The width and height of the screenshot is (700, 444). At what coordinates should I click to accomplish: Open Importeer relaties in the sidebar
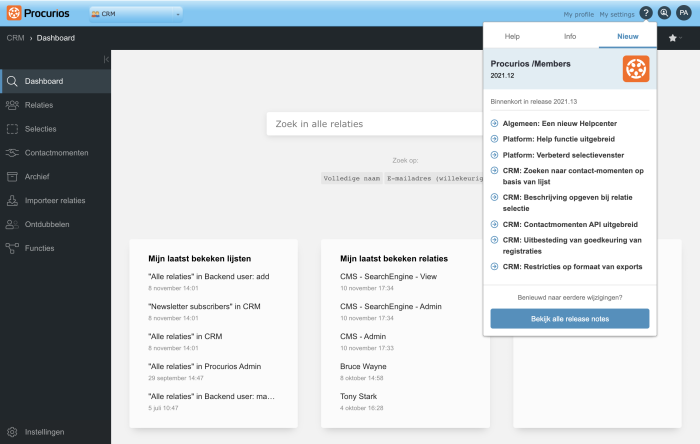click(55, 201)
